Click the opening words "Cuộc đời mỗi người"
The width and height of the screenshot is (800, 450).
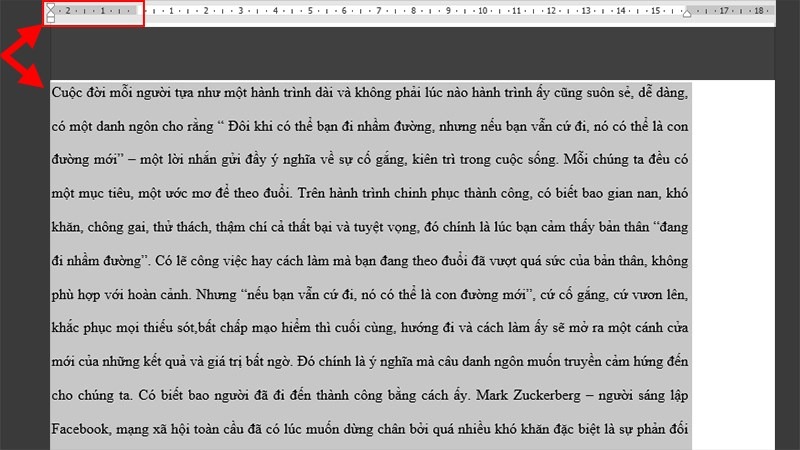pyautogui.click(x=110, y=93)
